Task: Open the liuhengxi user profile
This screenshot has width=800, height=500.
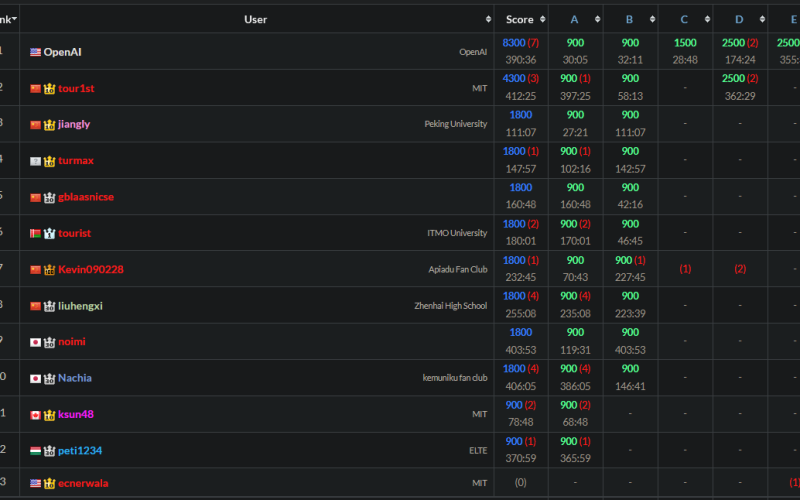Action: pos(80,306)
